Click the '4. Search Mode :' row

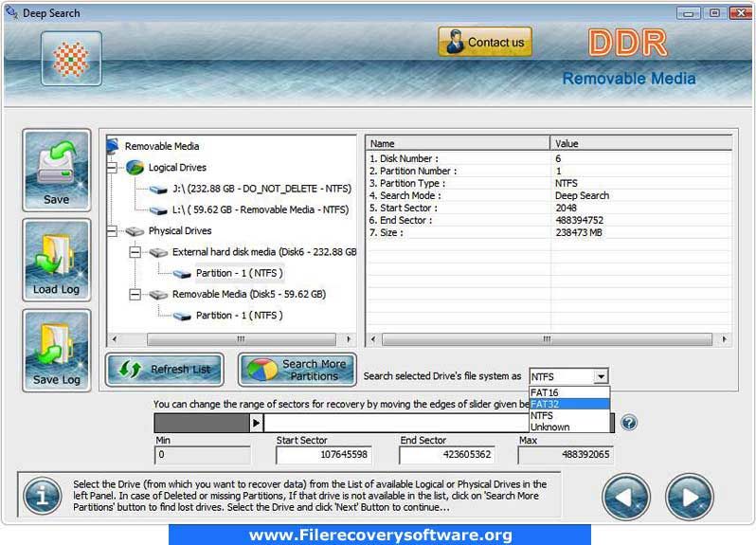(x=549, y=196)
